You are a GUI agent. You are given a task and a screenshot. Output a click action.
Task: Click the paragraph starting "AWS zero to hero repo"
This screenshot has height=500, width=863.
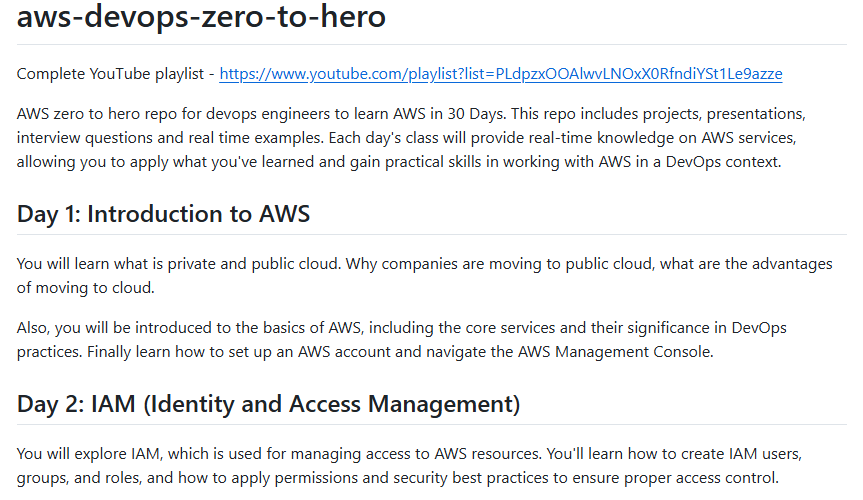click(411, 138)
